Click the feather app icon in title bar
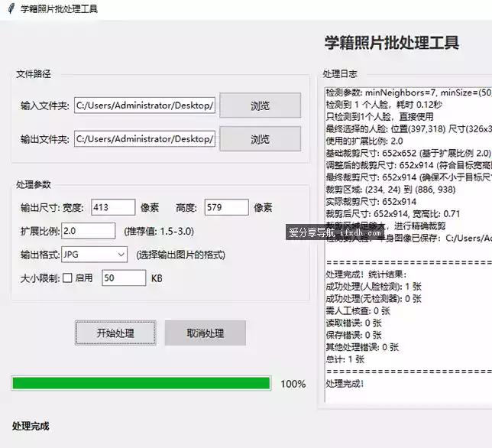492x448 pixels. pos(11,8)
